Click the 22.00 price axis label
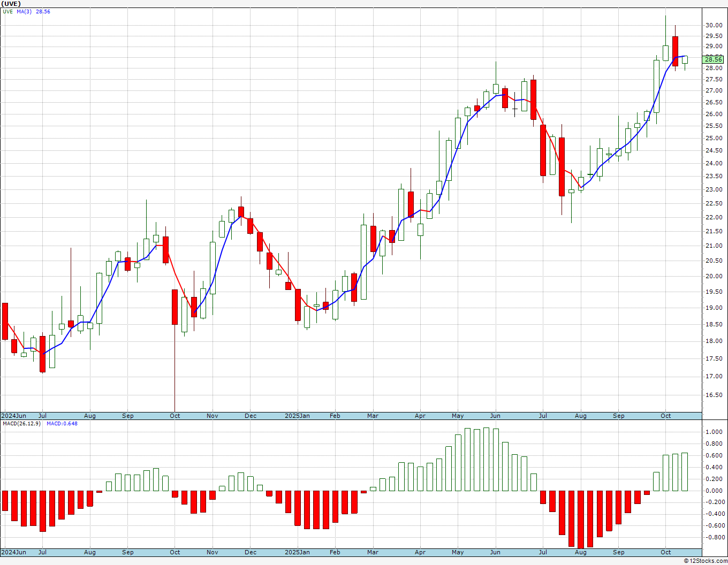Screen dimensions: 728x565 [714, 217]
